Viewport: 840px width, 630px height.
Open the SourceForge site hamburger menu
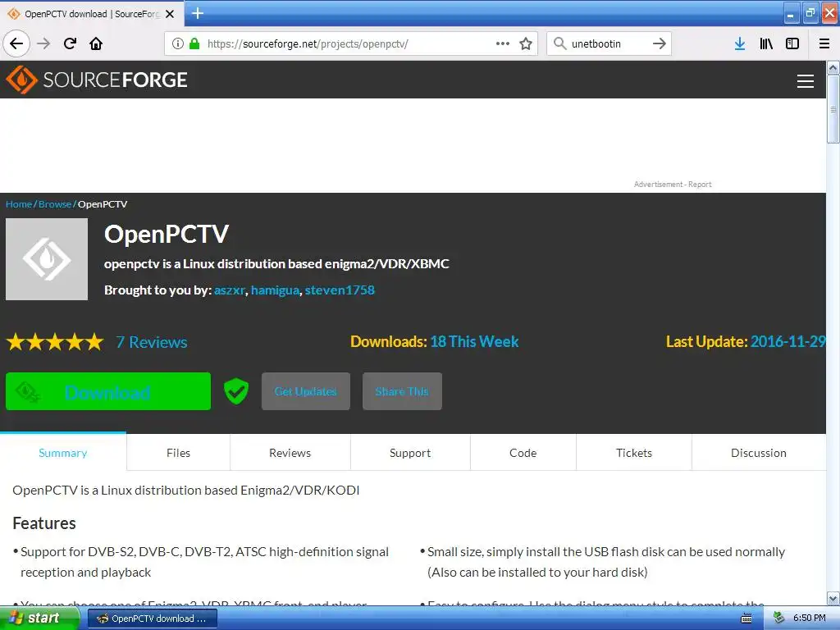coord(806,81)
